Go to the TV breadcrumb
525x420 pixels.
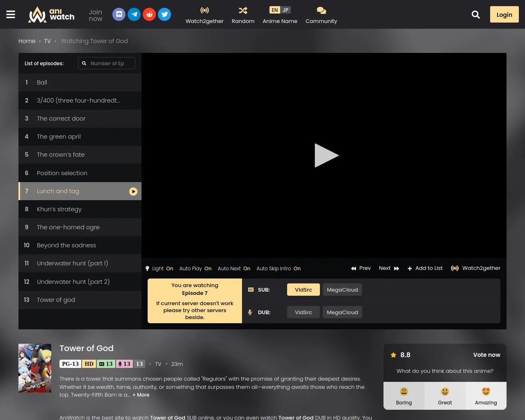click(48, 41)
